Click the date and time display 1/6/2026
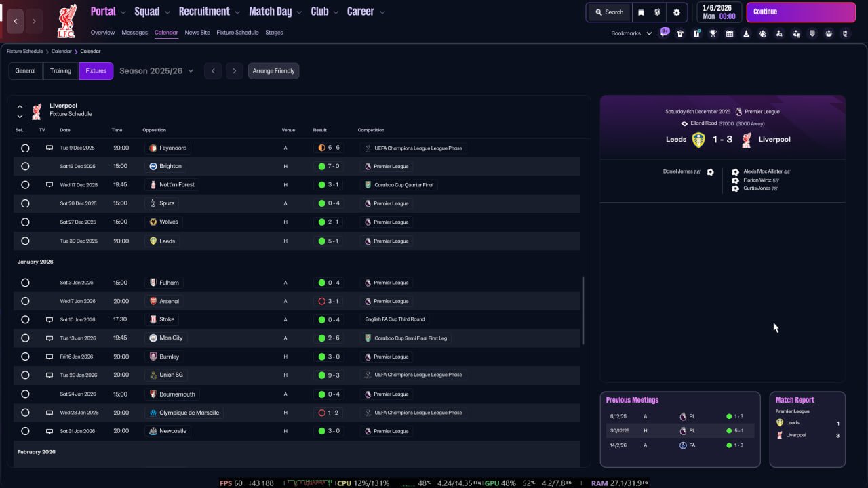868x488 pixels. (x=718, y=12)
